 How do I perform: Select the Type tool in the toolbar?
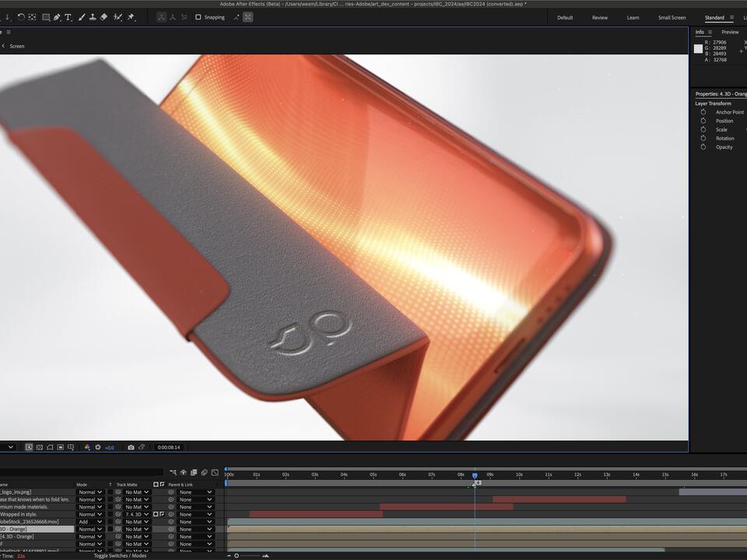68,17
